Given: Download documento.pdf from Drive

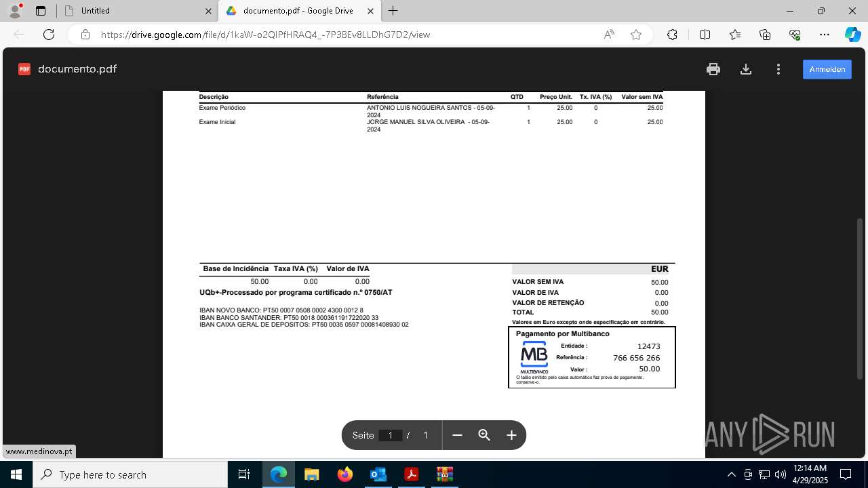Looking at the screenshot, I should 746,69.
